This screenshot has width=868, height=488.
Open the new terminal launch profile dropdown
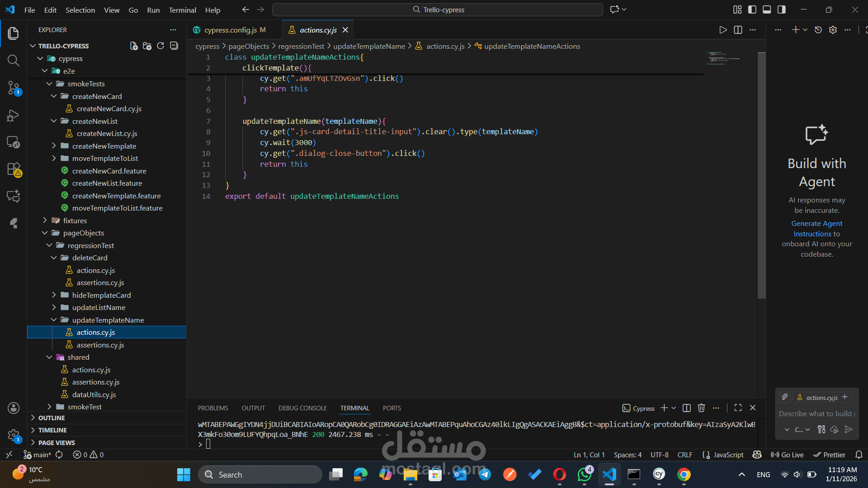(674, 408)
